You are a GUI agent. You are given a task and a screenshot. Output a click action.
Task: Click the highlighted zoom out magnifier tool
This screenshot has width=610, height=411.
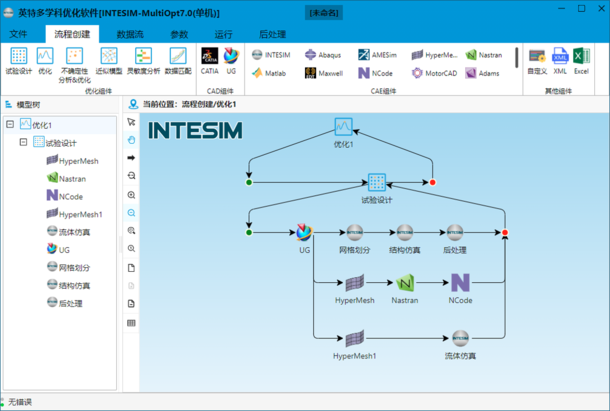coord(131,213)
